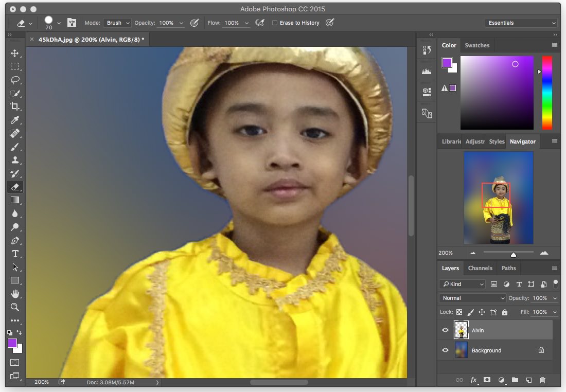Switch to the Swatches tab

pos(477,45)
